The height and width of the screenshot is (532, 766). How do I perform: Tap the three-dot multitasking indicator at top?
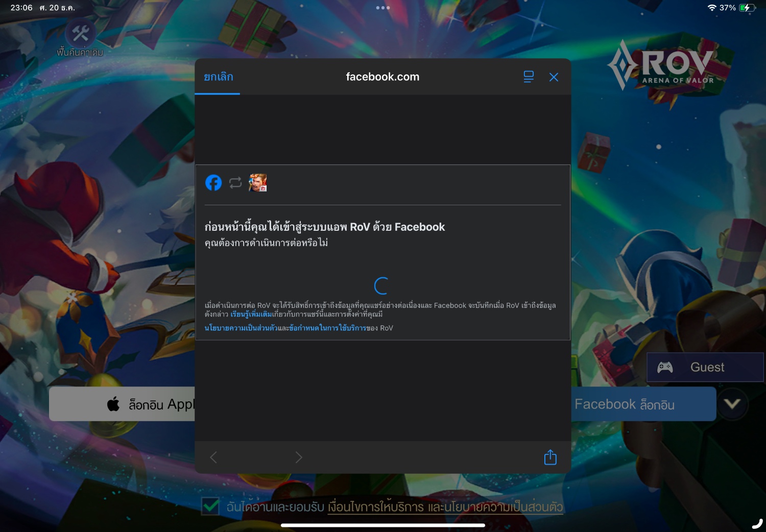[383, 8]
